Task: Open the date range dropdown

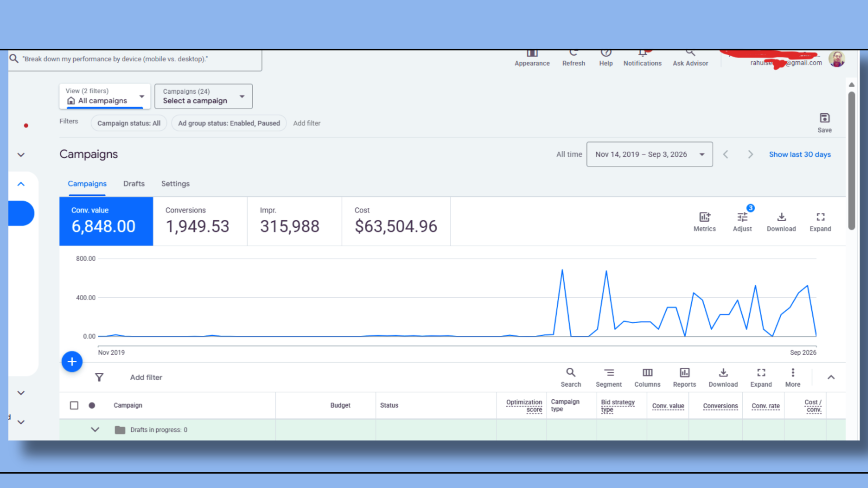Action: coord(650,154)
